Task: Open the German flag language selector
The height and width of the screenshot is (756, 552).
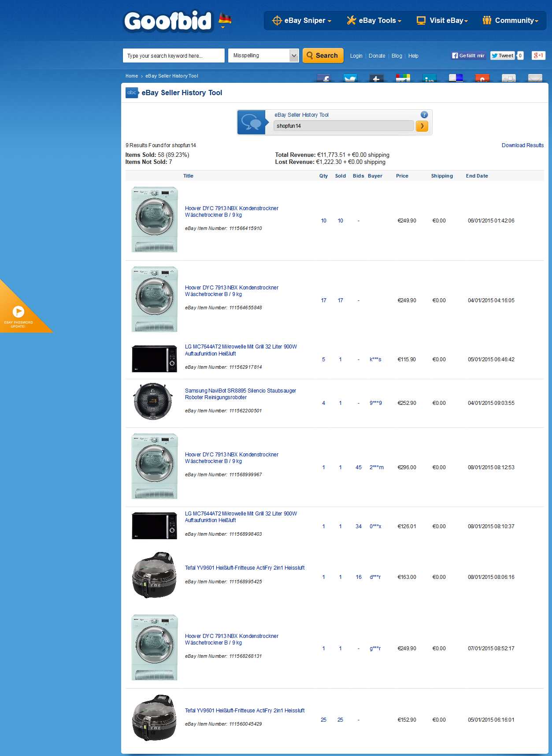Action: pos(225,20)
